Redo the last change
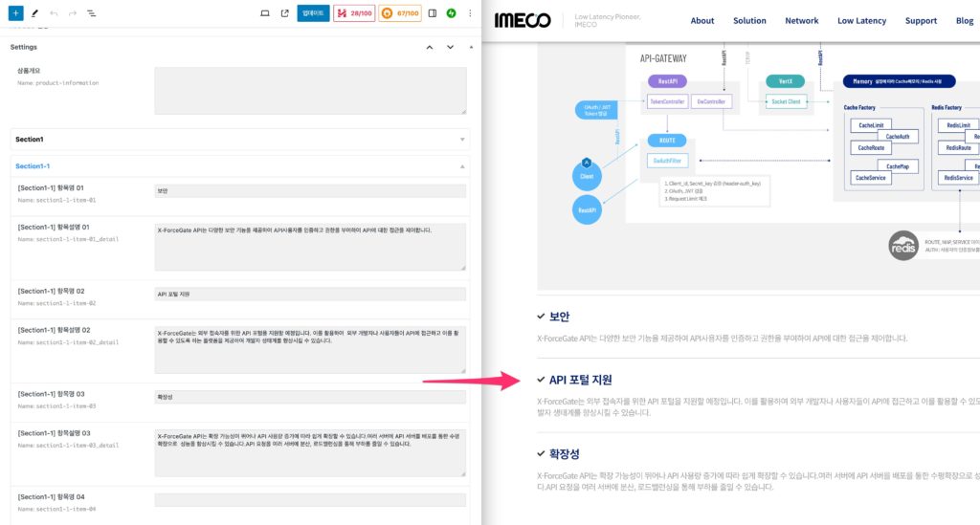The height and width of the screenshot is (525, 980). 73,13
